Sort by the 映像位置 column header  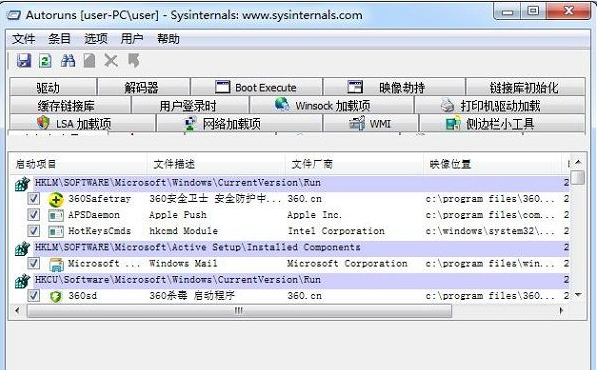492,164
